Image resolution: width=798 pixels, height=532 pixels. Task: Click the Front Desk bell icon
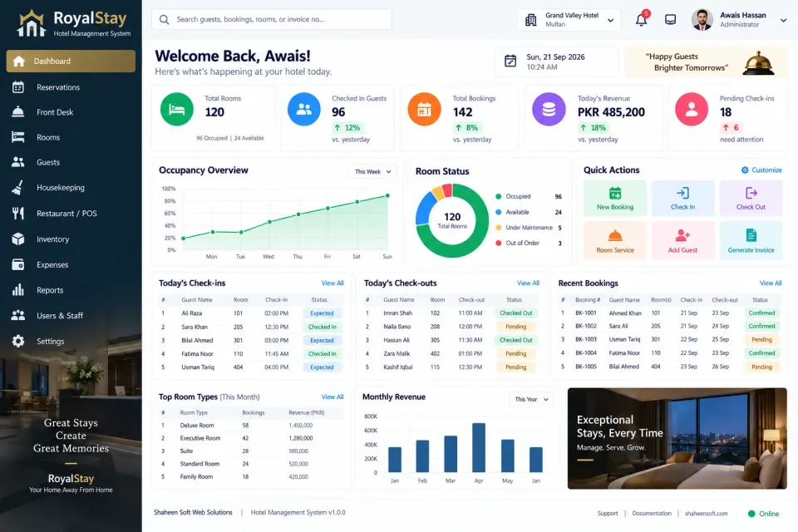[x=17, y=112]
